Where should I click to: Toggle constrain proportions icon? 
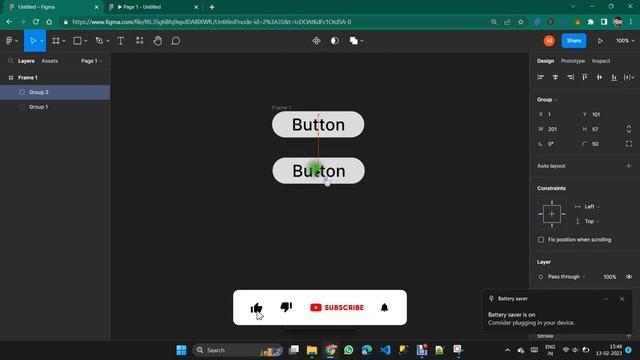(629, 129)
